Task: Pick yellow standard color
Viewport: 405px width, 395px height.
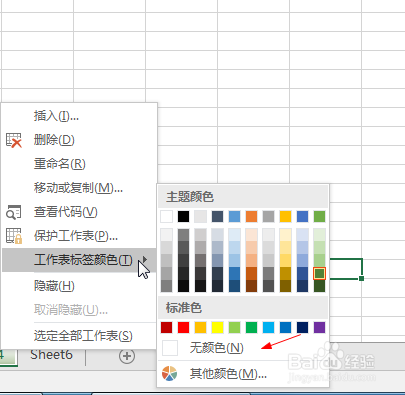Action: point(218,327)
